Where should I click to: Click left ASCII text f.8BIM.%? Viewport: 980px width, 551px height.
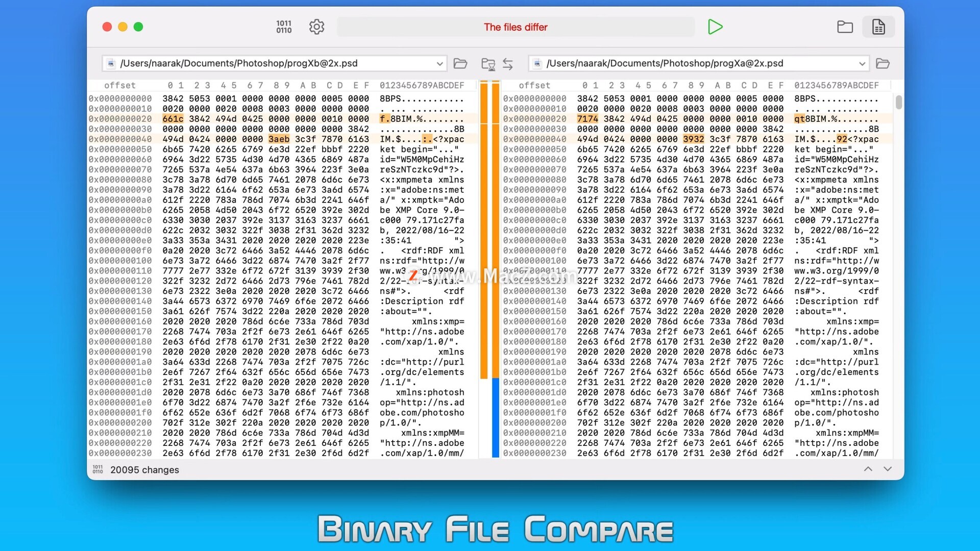click(401, 119)
